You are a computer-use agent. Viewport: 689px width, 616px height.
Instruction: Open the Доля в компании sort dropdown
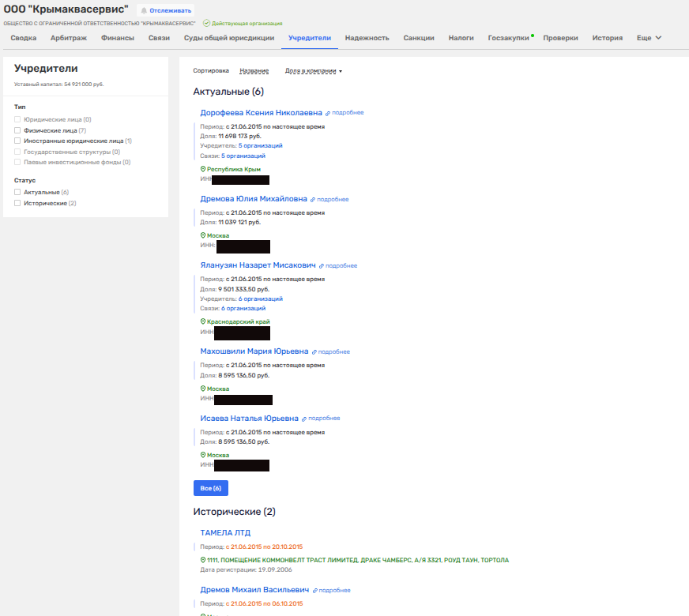pos(313,71)
